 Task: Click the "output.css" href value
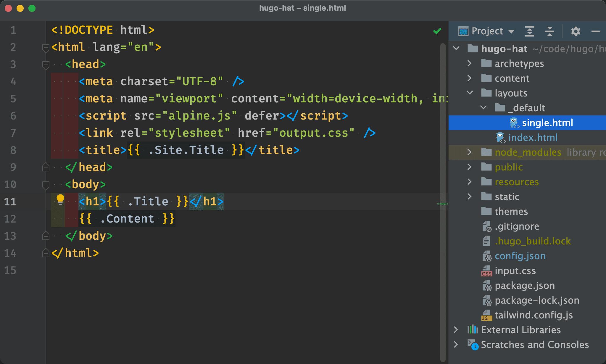[313, 133]
